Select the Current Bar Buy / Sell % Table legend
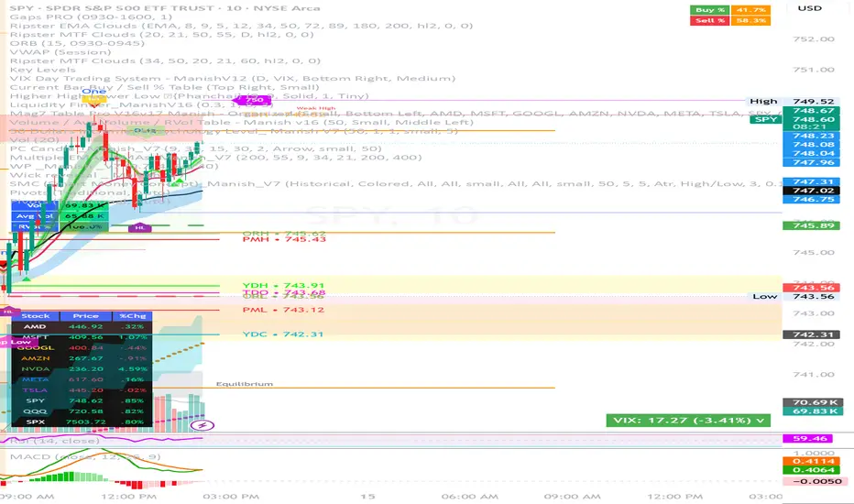 pos(165,87)
